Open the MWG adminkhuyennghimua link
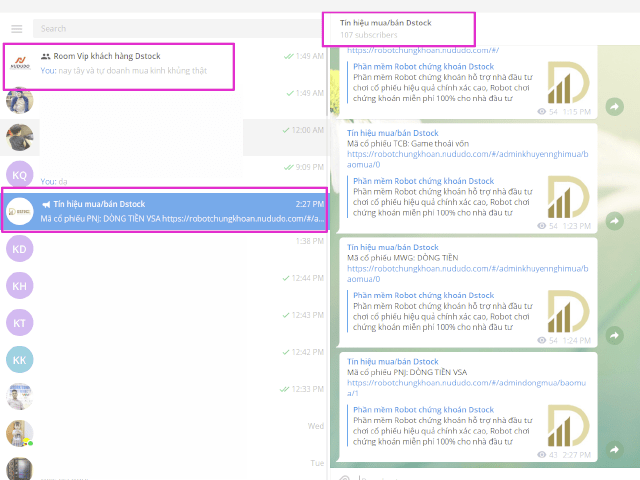 [x=468, y=273]
